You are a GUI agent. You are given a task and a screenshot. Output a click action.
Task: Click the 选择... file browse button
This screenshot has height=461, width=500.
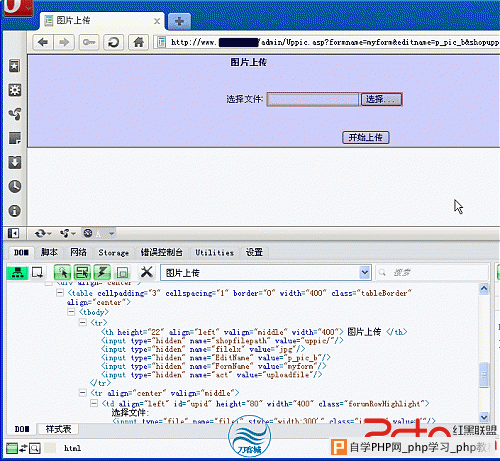click(382, 99)
